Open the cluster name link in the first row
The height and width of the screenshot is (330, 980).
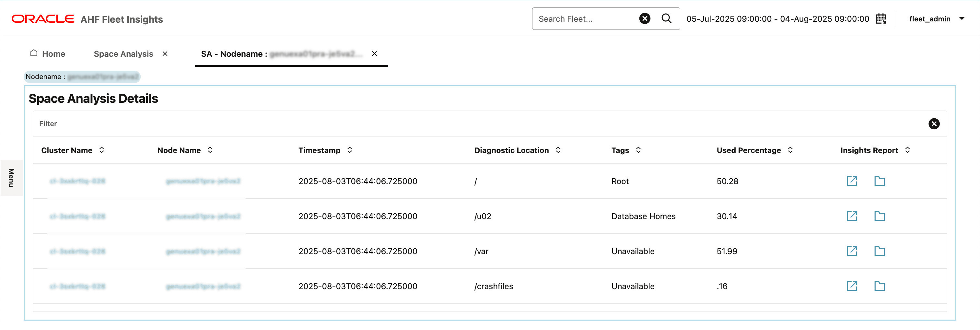pyautogui.click(x=78, y=181)
